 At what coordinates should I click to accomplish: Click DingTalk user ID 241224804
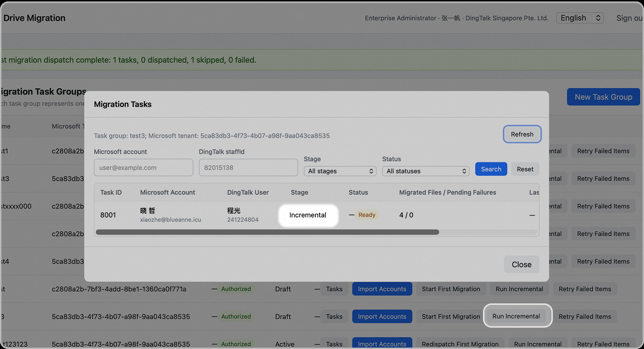(x=243, y=220)
